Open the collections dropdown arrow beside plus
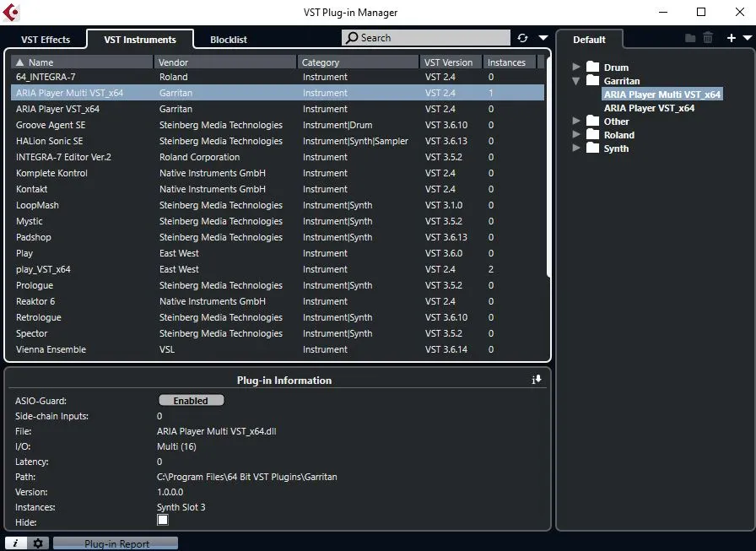Image resolution: width=756 pixels, height=551 pixels. tap(747, 38)
